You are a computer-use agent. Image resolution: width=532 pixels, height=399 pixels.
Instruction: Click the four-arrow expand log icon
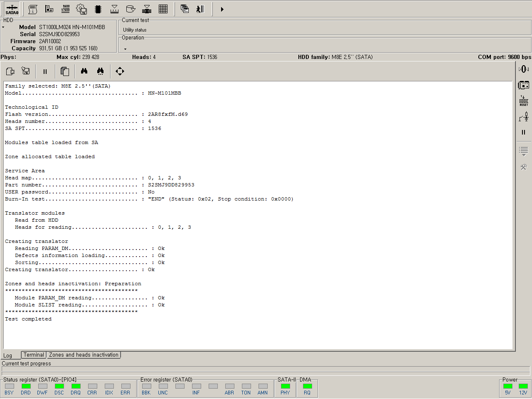click(x=120, y=71)
